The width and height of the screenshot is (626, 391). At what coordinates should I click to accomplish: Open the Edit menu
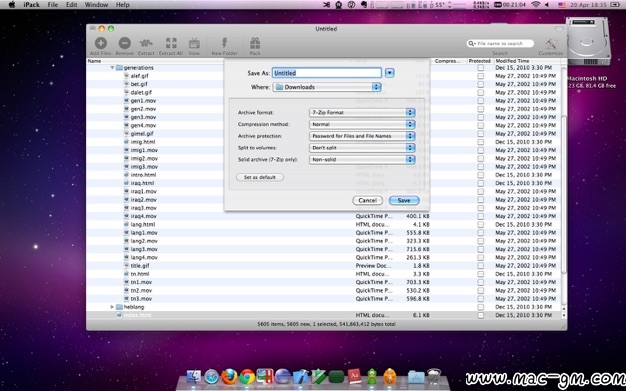pos(71,5)
